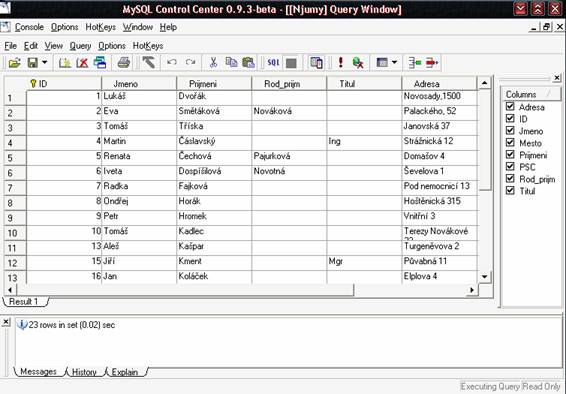Sort by the Jmeno column header
Image resolution: width=566 pixels, height=394 pixels.
click(139, 84)
